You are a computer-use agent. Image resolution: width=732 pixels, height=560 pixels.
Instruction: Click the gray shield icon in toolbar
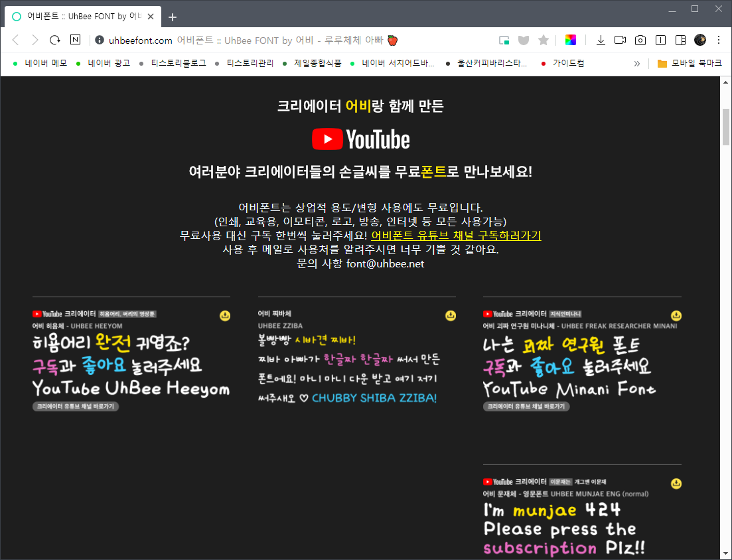(x=524, y=40)
